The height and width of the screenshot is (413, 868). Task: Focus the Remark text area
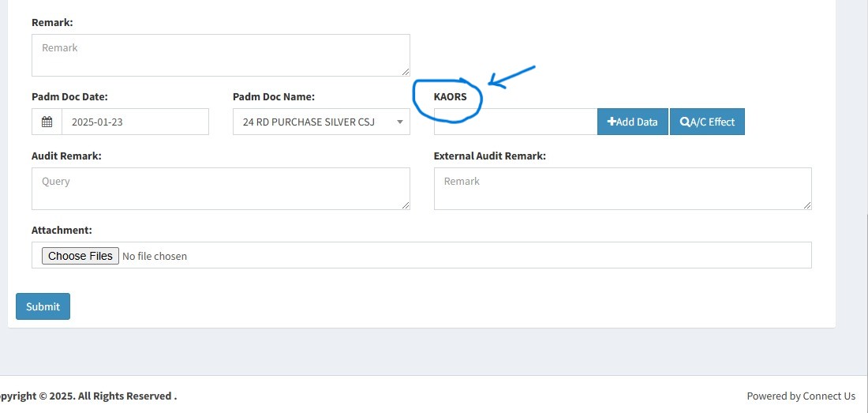221,55
